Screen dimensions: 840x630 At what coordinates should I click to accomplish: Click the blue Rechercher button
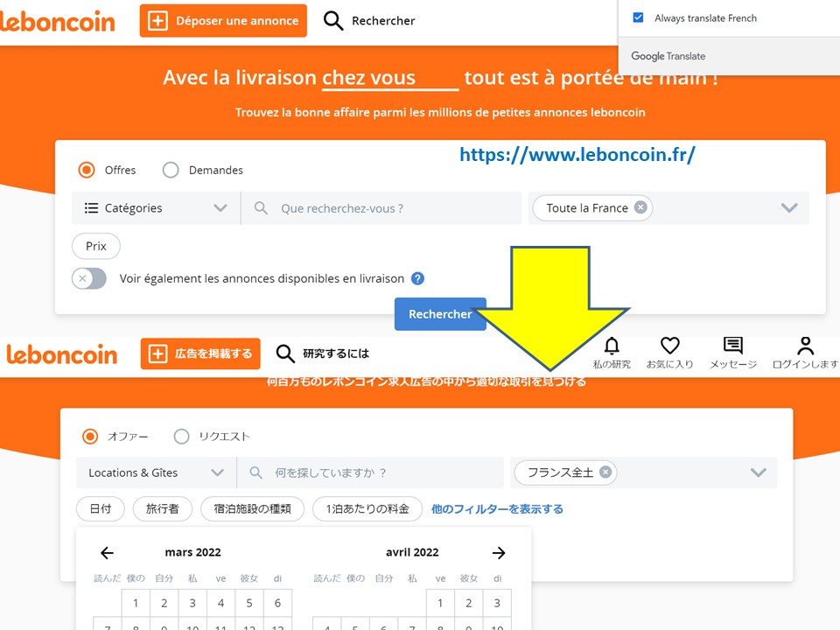pos(440,314)
